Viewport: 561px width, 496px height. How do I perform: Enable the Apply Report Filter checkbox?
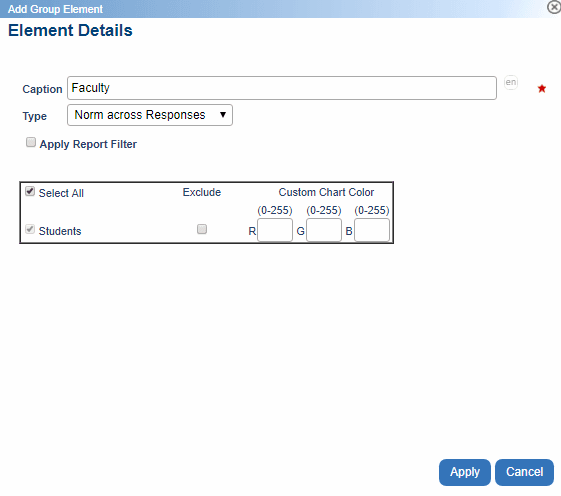click(x=31, y=142)
